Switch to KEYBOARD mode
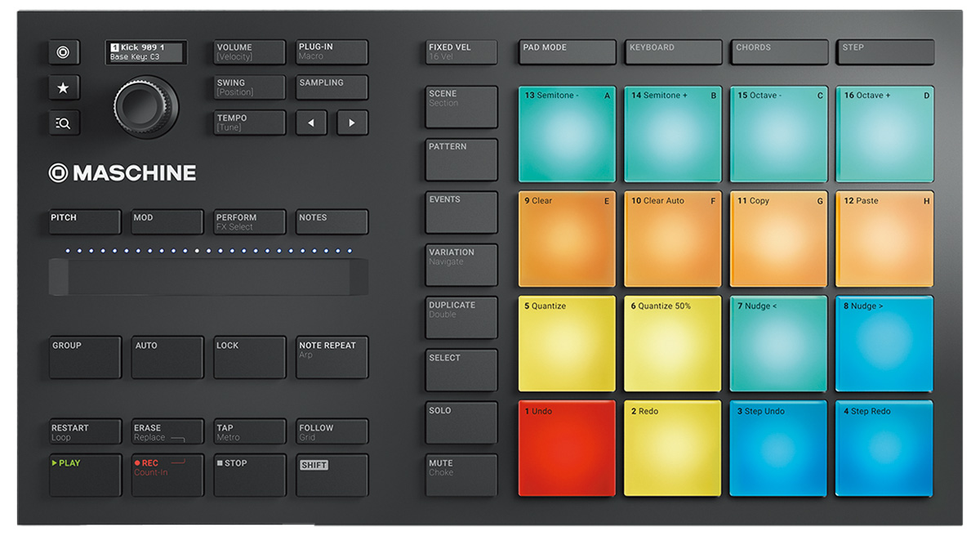This screenshot has width=980, height=536. [x=673, y=52]
